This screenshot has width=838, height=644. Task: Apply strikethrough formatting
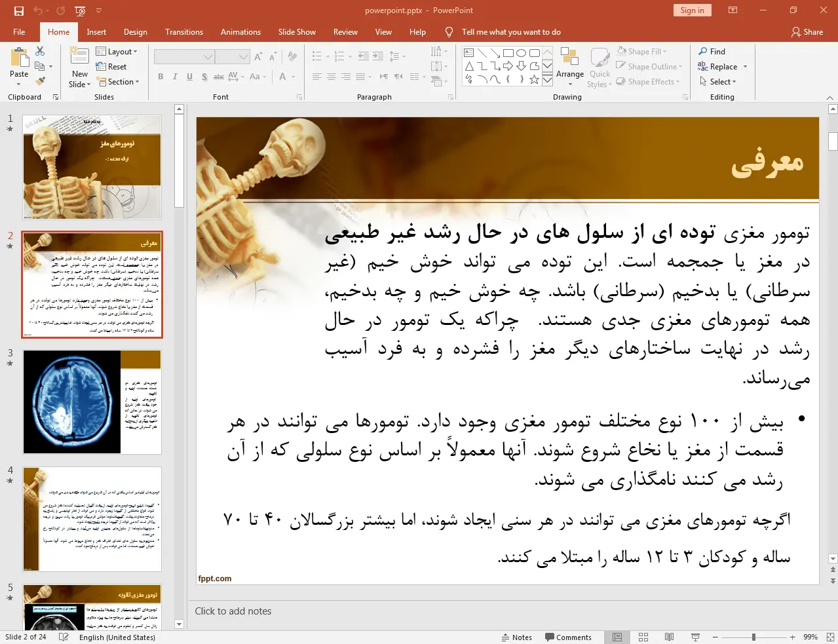pos(219,77)
